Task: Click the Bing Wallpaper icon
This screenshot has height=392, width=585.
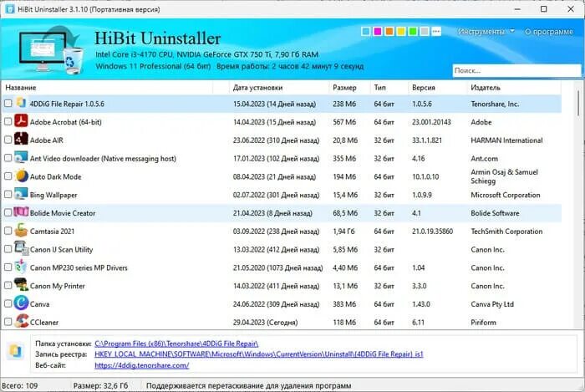Action: click(x=21, y=194)
